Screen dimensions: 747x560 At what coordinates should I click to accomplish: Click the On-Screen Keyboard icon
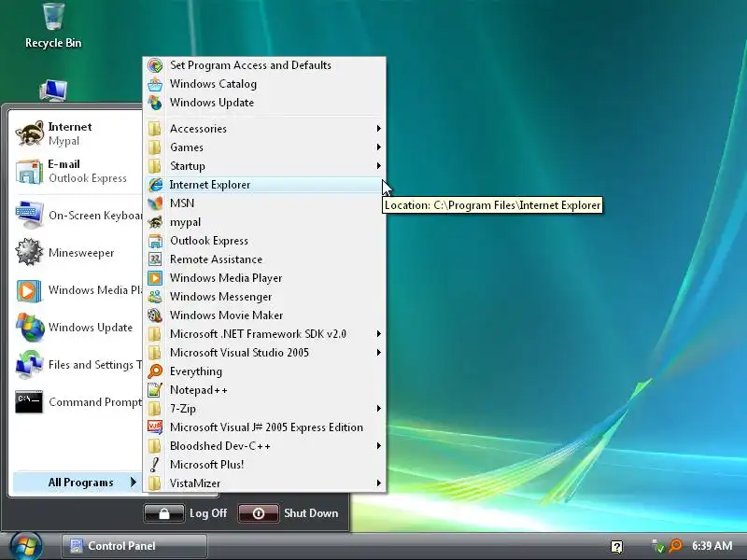[x=30, y=216]
